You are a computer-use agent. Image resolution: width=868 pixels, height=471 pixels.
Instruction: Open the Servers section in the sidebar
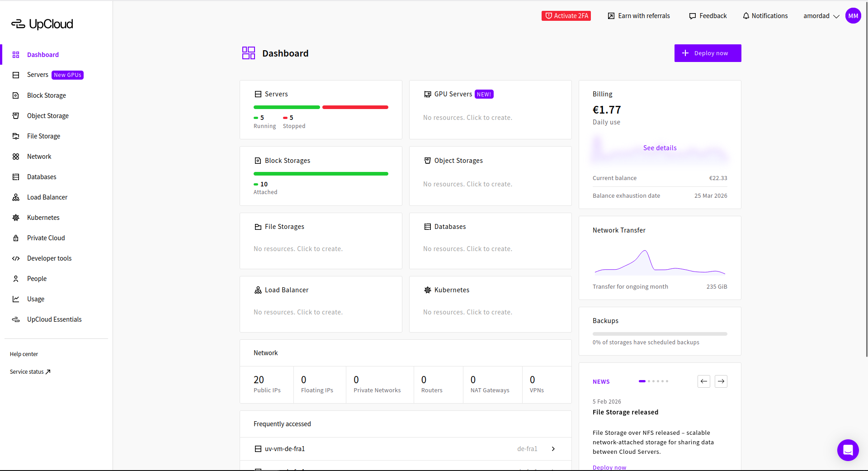38,75
